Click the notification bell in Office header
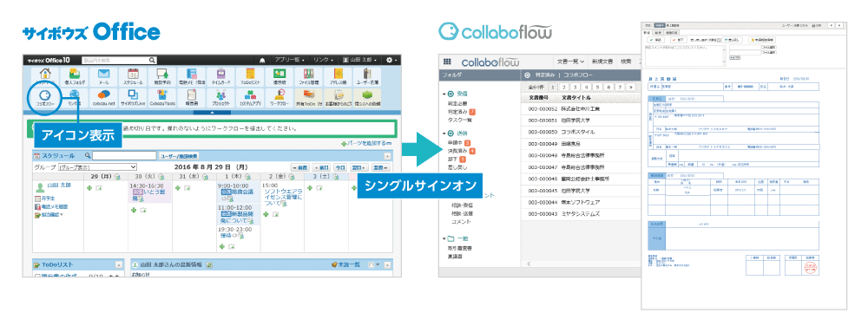The image size is (868, 332). tap(262, 60)
